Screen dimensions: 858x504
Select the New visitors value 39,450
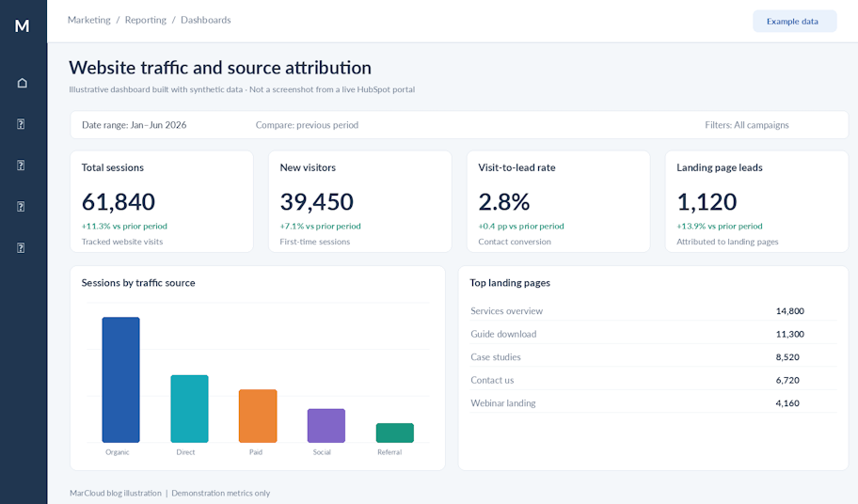(317, 202)
